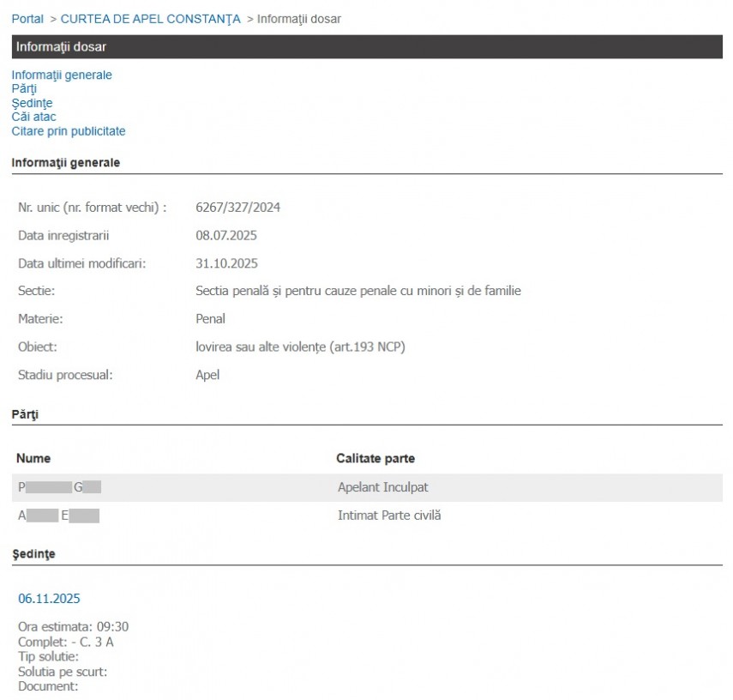The image size is (733, 700).
Task: Click the Sectia penală section value text
Action: [x=357, y=291]
